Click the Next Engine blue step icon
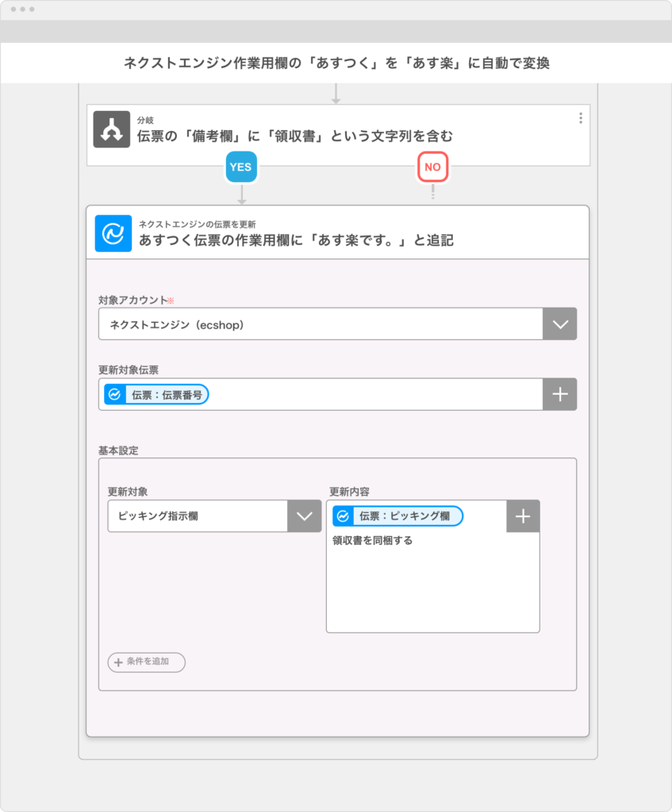The image size is (672, 812). (x=113, y=234)
